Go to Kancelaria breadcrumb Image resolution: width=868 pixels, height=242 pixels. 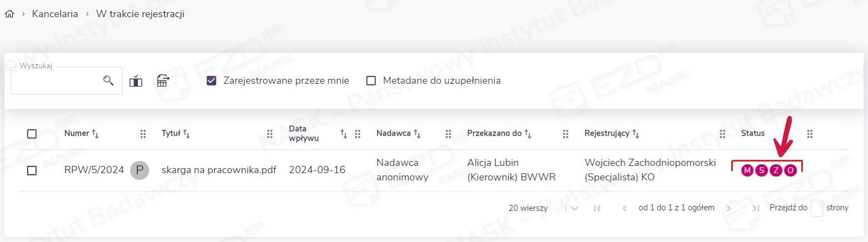pyautogui.click(x=55, y=14)
